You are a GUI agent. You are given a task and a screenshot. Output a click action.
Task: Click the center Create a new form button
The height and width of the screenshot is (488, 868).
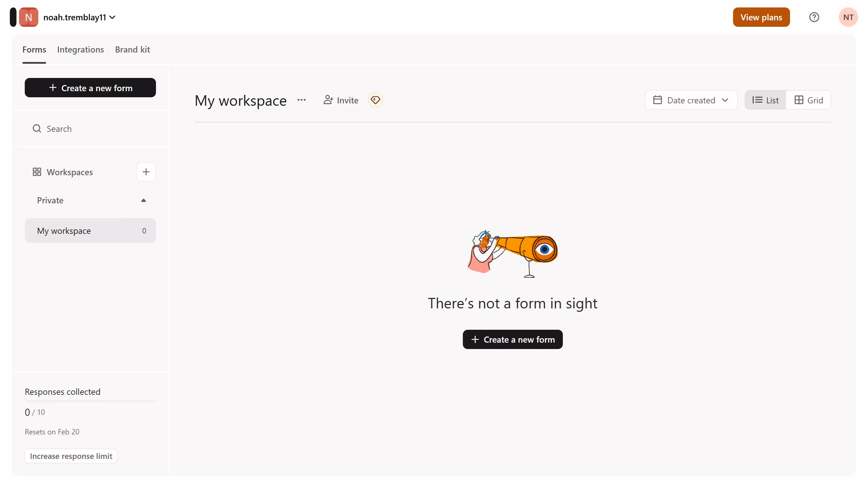(x=512, y=339)
